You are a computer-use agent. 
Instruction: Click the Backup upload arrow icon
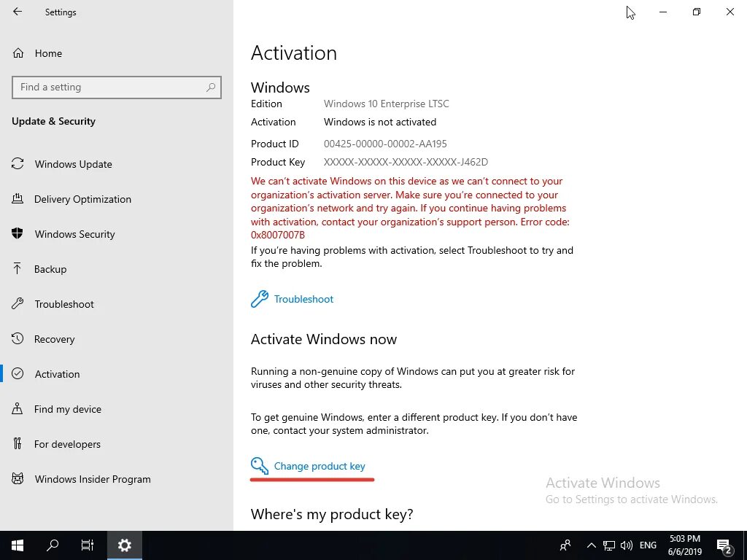(18, 268)
